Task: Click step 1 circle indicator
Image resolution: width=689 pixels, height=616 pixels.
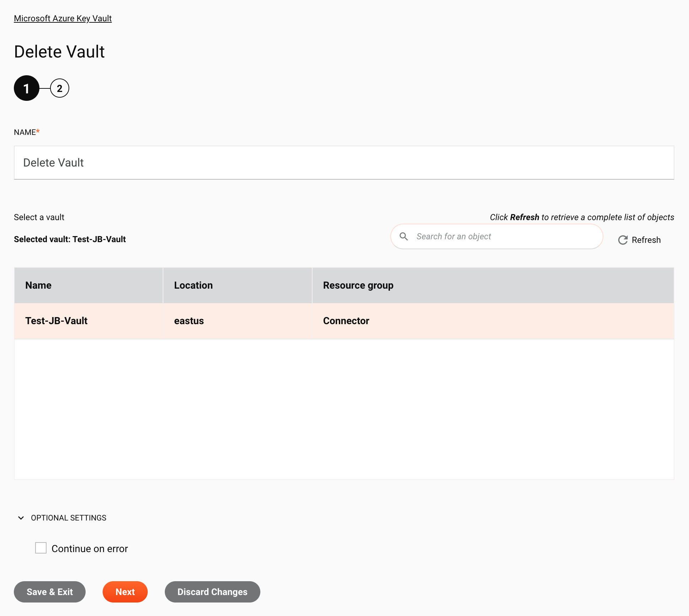Action: tap(26, 88)
